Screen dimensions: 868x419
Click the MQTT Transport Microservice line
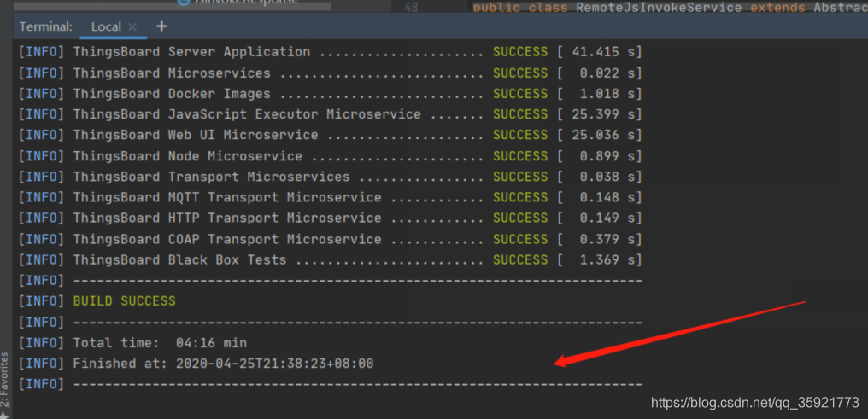pos(330,198)
